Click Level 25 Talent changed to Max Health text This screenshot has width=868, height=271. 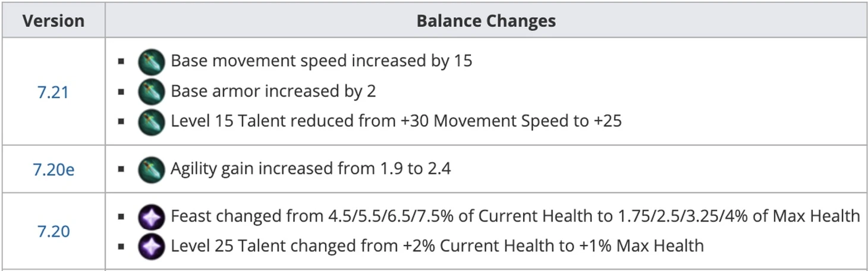point(437,245)
